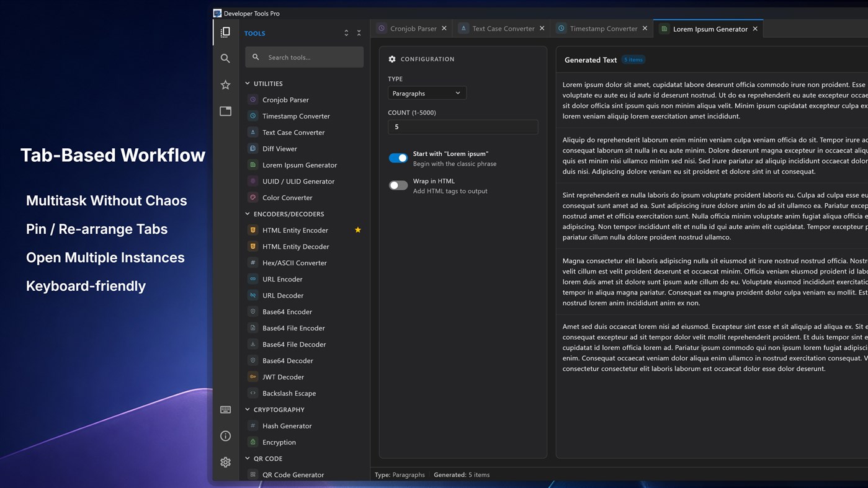The image size is (868, 488).
Task: Click the 5 items badge beside Generated Text
Action: point(633,60)
